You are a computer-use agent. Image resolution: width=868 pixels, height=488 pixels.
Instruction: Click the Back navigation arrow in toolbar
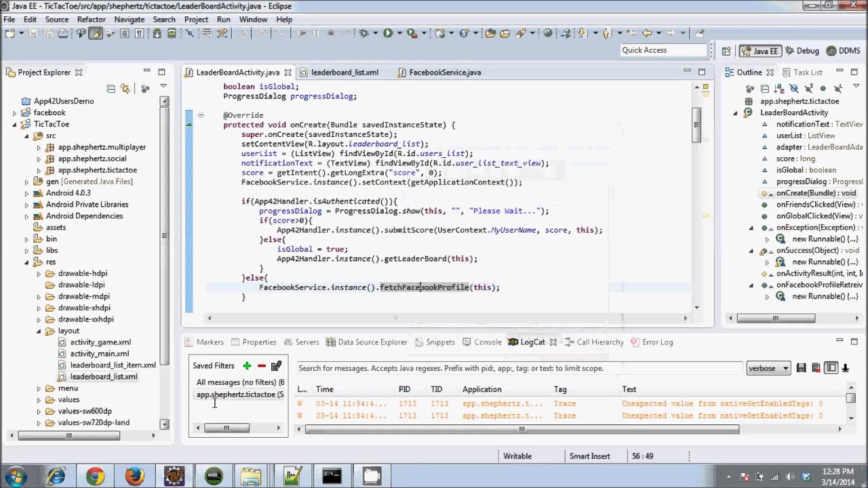pos(646,33)
